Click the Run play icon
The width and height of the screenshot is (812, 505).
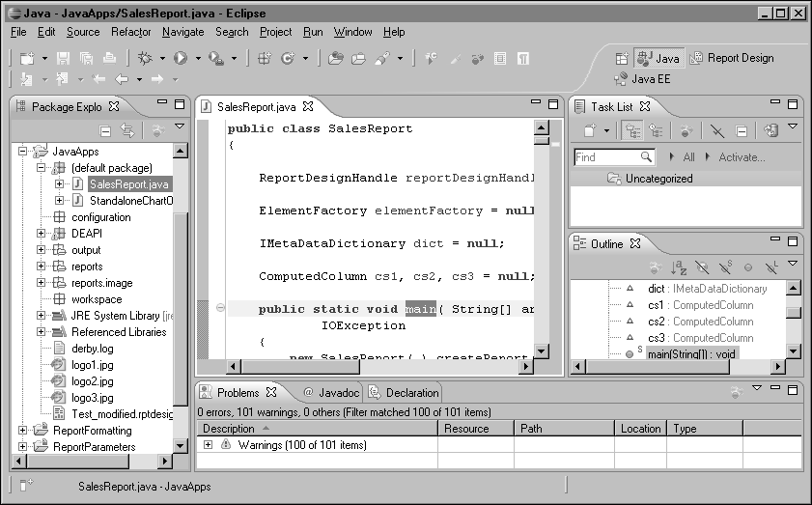[181, 59]
